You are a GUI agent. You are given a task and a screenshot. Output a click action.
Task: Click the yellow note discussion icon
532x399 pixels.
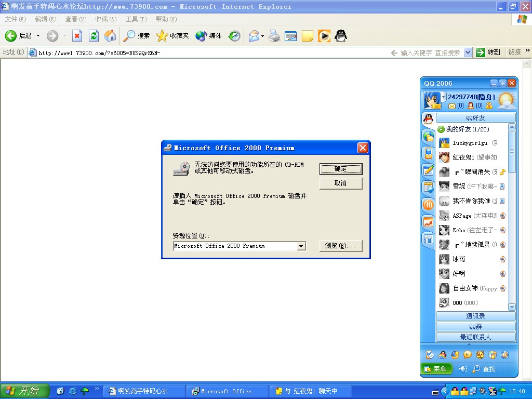click(x=308, y=36)
